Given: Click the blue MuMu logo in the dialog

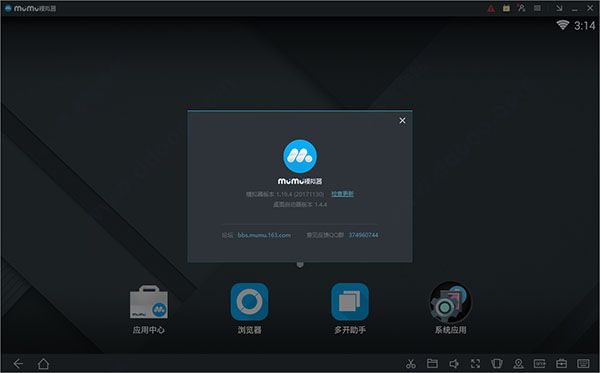Looking at the screenshot, I should (300, 156).
